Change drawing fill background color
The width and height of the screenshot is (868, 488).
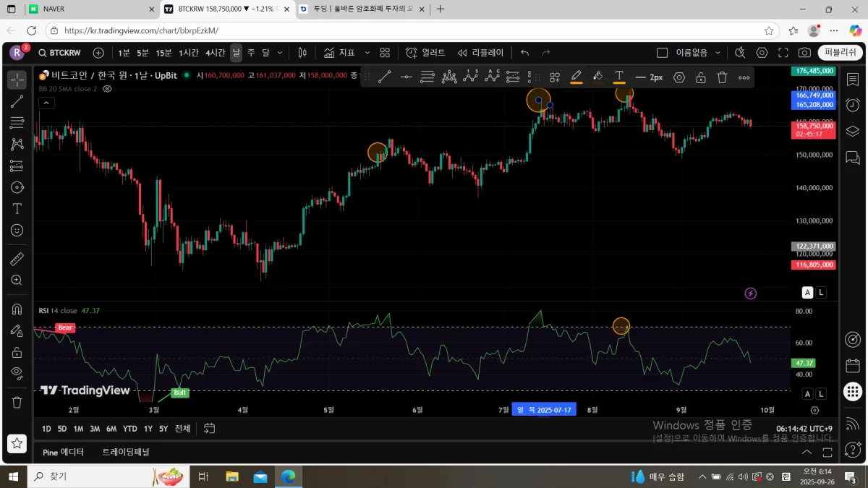[597, 77]
